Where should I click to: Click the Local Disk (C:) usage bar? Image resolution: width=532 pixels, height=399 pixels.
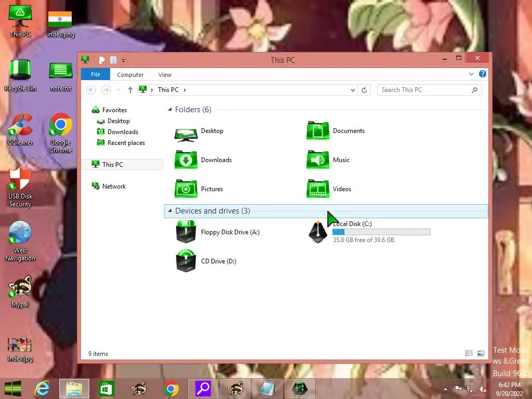(381, 232)
